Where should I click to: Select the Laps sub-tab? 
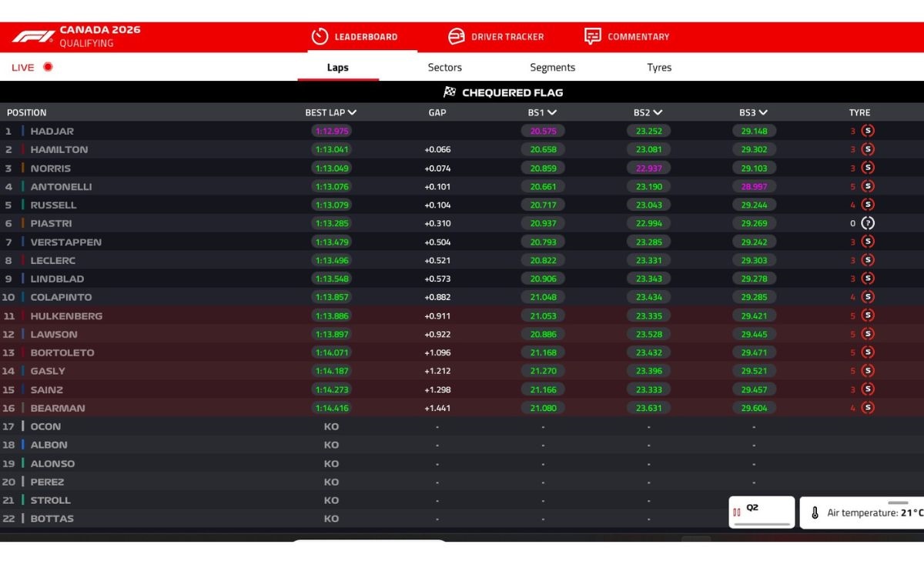tap(338, 67)
